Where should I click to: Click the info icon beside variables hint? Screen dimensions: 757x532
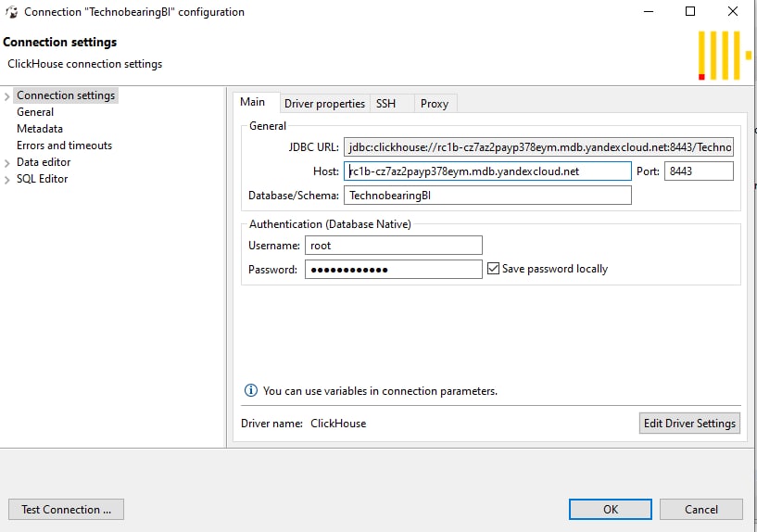click(x=250, y=390)
